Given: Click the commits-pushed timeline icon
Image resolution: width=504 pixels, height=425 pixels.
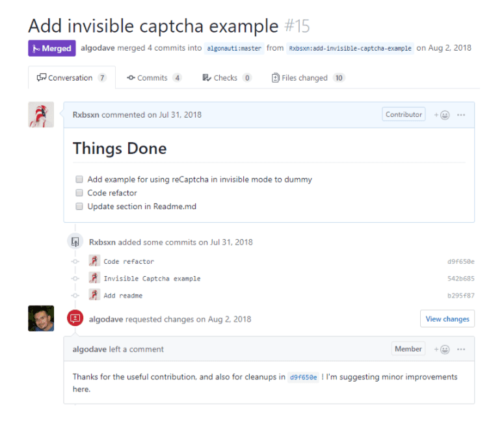Looking at the screenshot, I should coord(75,242).
